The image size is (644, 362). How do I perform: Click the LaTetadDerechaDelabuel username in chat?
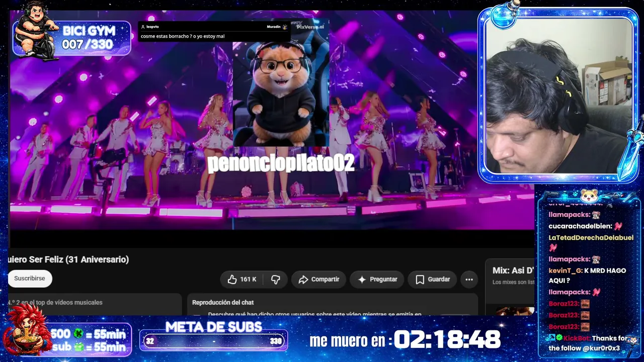coord(591,237)
